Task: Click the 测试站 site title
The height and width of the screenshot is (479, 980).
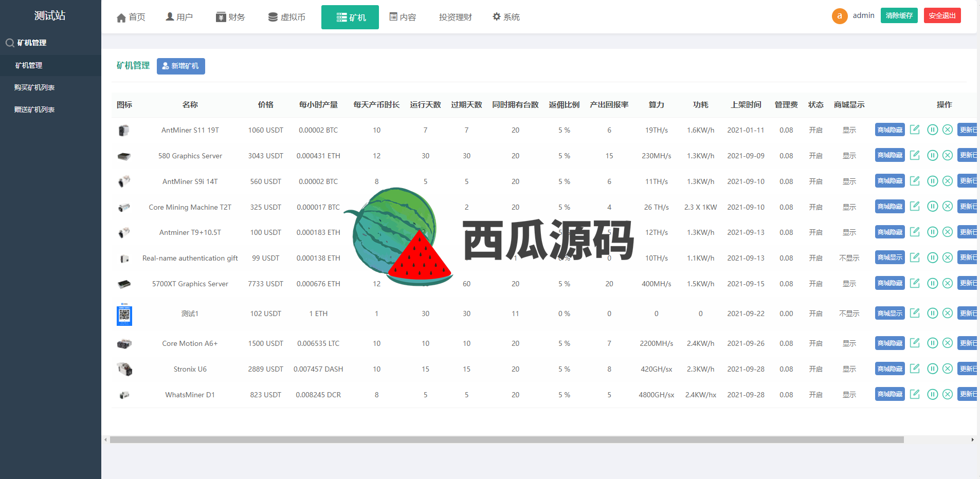Action: click(50, 16)
